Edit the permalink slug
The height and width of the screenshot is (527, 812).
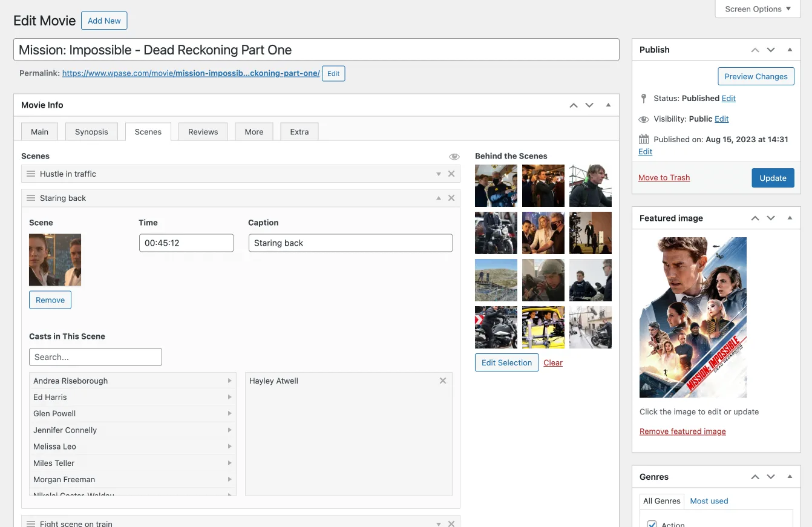tap(333, 73)
